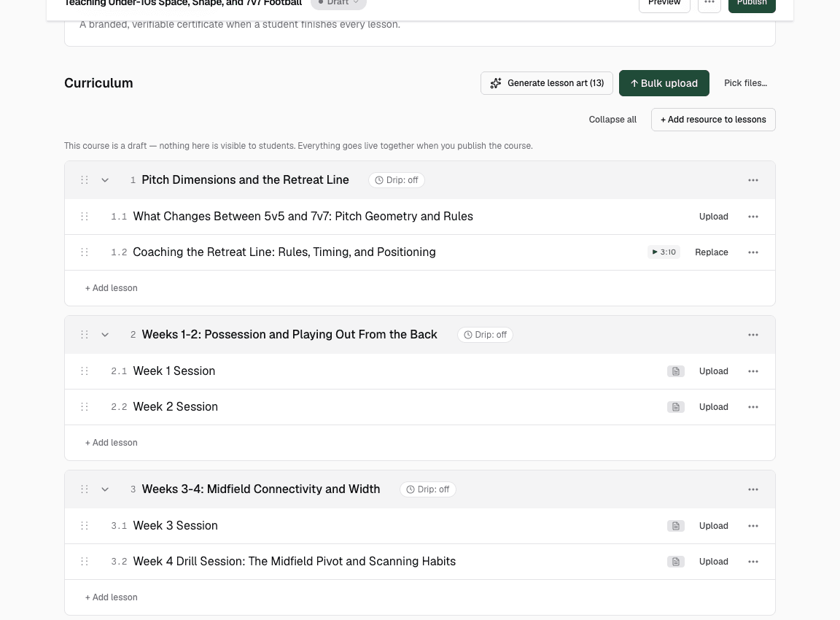Open more options for lesson 1.1
840x620 pixels.
click(x=752, y=217)
